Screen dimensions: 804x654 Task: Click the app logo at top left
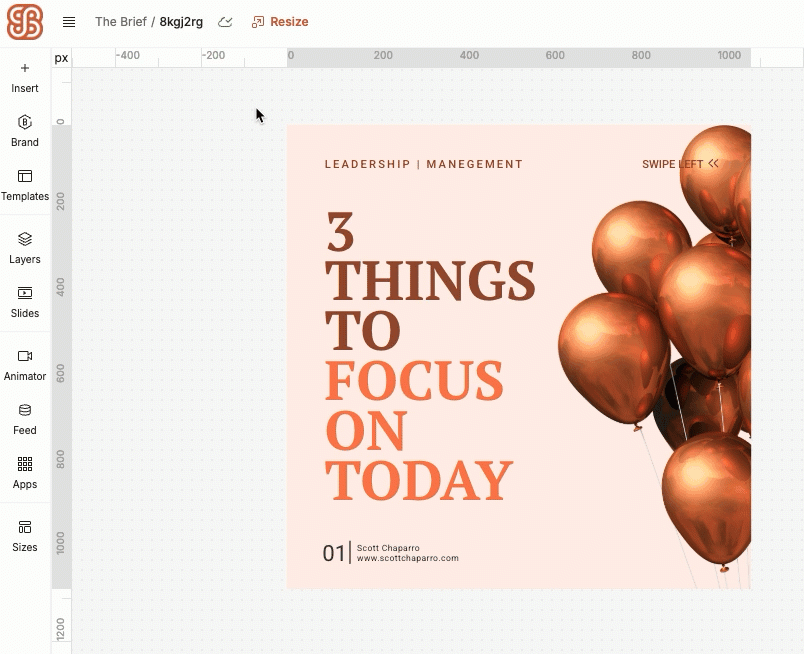(x=25, y=22)
